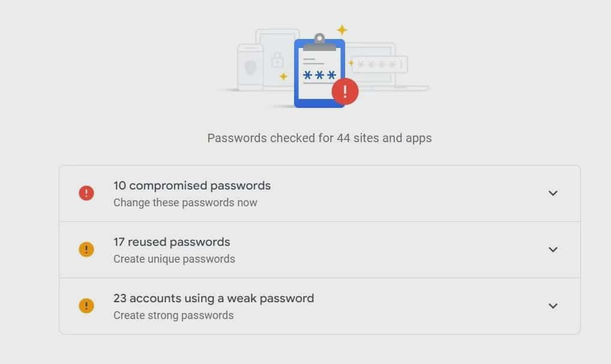Screen dimensions: 611x364
Task: Expand the reused passwords chevron
Action: (553, 249)
